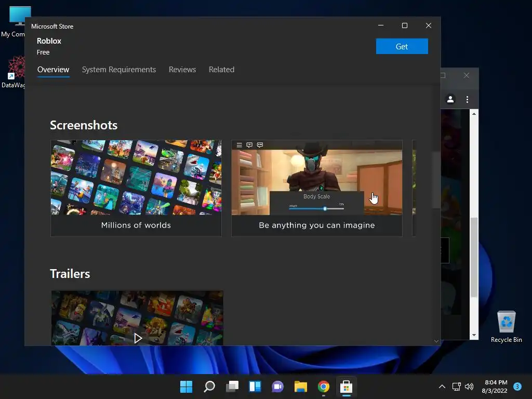Viewport: 532px width, 399px height.
Task: Close the Microsoft Store window
Action: point(429,25)
